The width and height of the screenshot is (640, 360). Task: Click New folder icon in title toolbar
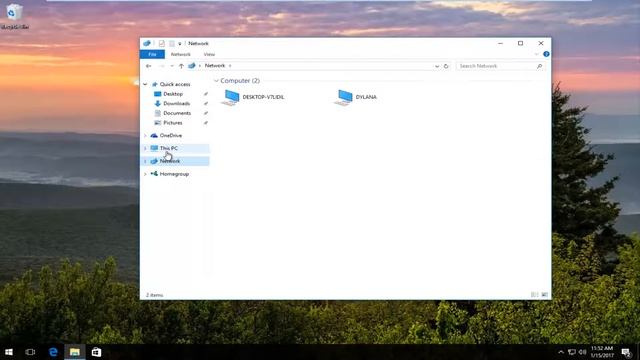tap(172, 43)
